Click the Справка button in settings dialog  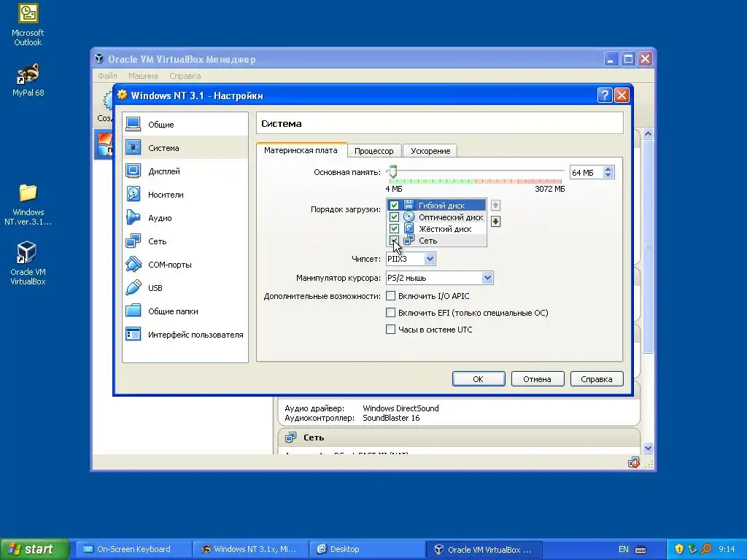pyautogui.click(x=597, y=379)
